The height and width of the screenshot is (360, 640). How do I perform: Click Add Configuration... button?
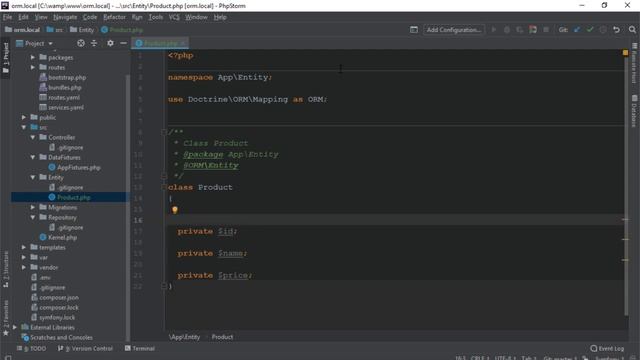point(453,29)
